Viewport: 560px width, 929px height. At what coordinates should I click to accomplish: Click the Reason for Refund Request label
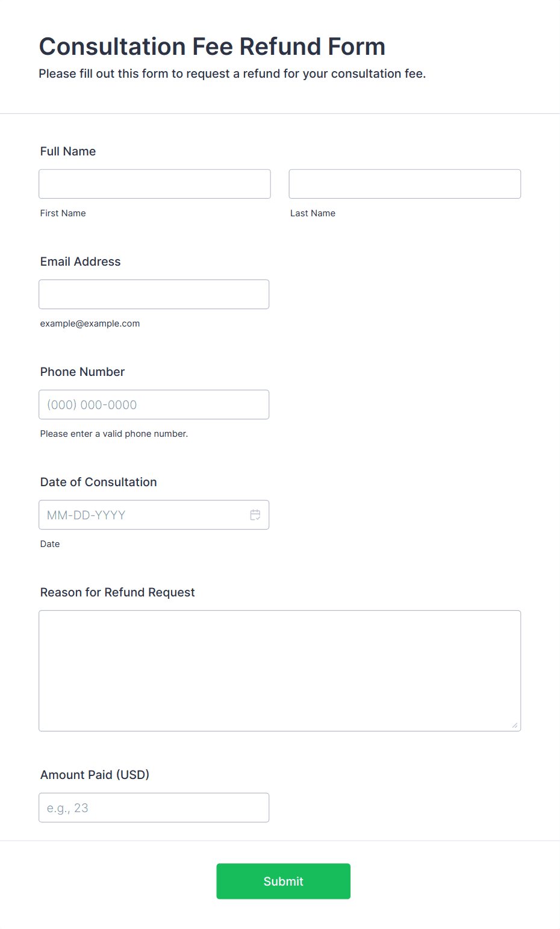pyautogui.click(x=117, y=592)
